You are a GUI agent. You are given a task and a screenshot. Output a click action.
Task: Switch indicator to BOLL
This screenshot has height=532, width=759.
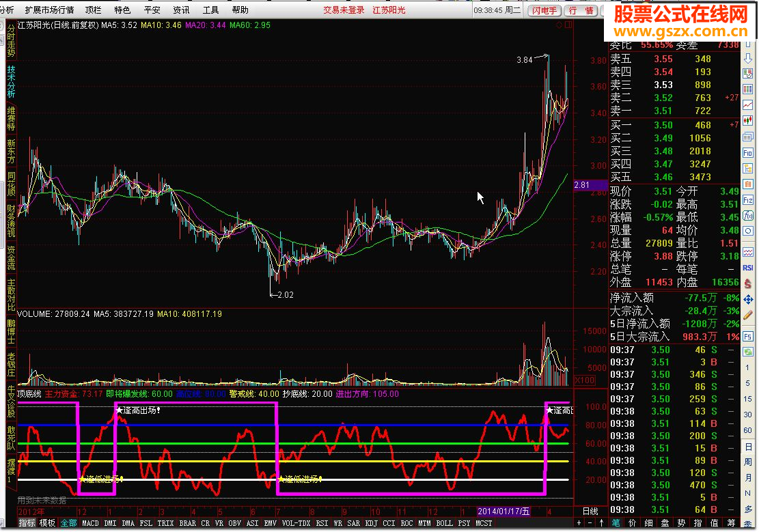(444, 523)
